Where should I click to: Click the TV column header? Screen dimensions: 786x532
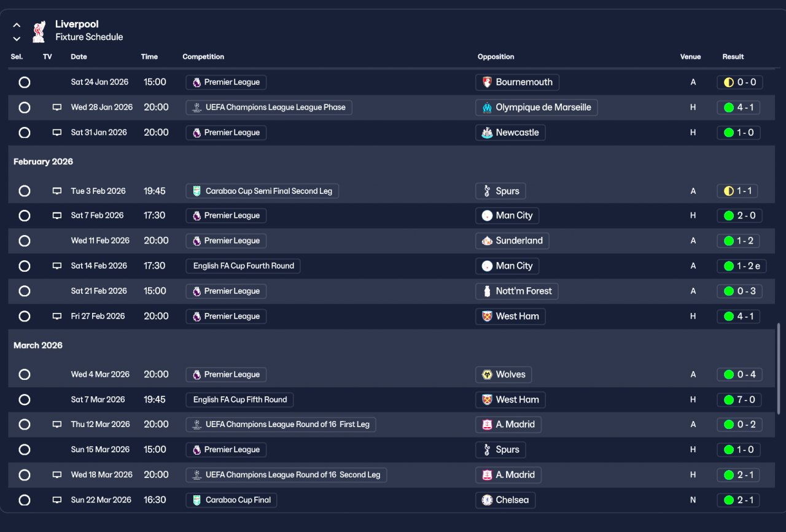(47, 56)
